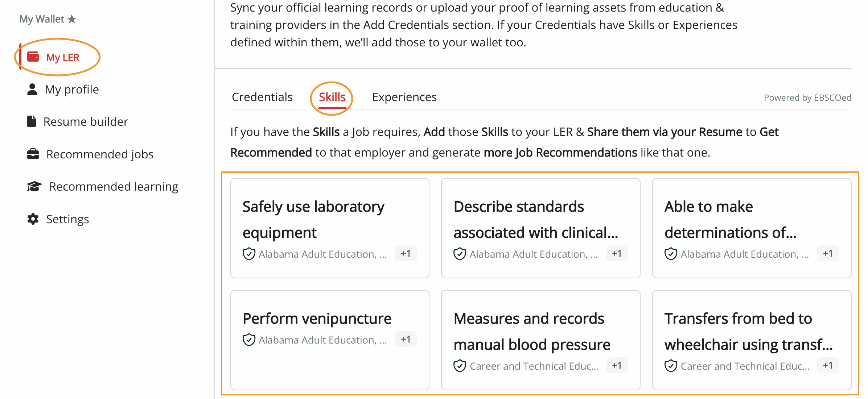Expand +1 badge on Safely use laboratory equipment
Screen dimensions: 868x399
[x=406, y=253]
